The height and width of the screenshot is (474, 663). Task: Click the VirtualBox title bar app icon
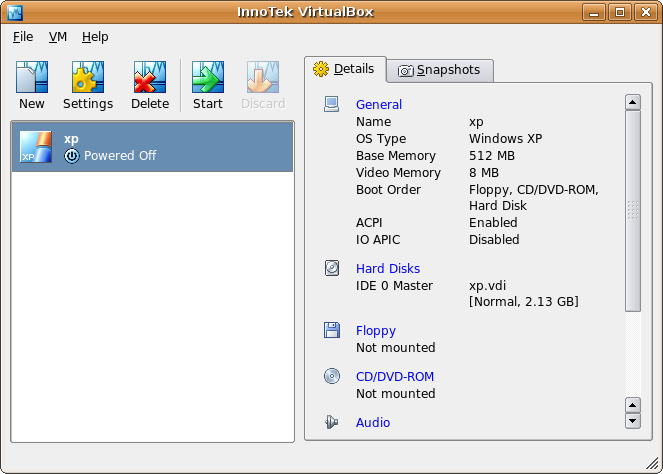pos(15,12)
